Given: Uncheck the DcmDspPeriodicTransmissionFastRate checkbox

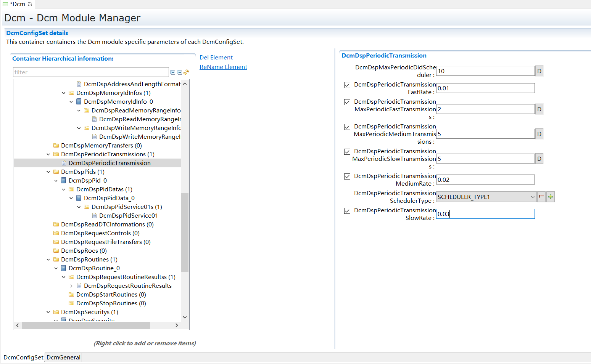Looking at the screenshot, I should (347, 85).
